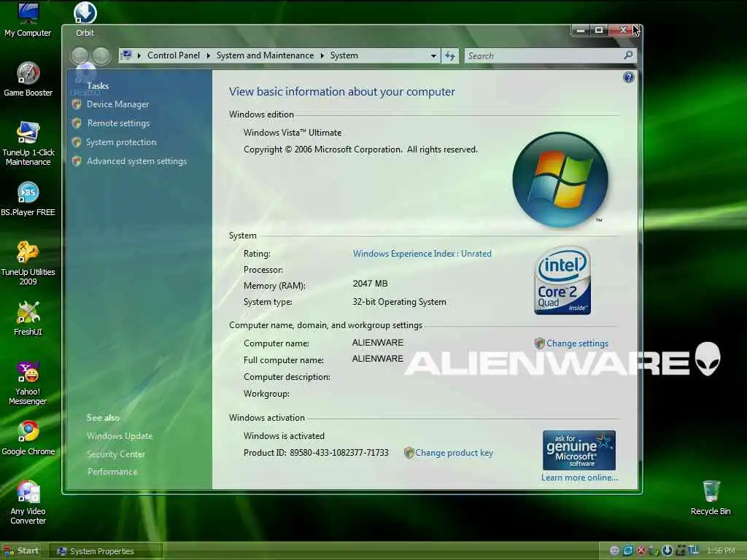Click the 2047 MB memory value
Image resolution: width=747 pixels, height=560 pixels.
(370, 284)
